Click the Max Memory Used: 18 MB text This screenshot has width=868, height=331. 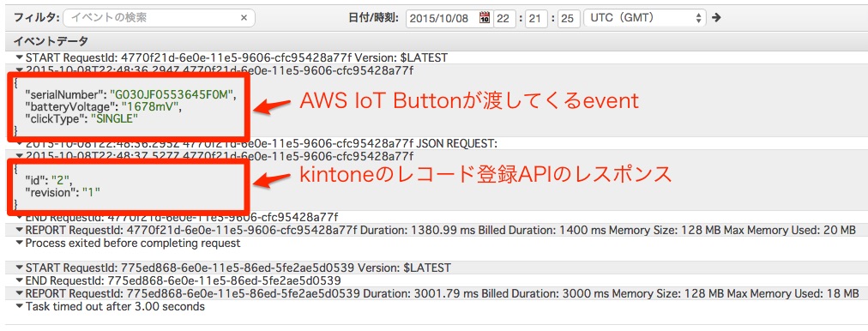pos(794,293)
